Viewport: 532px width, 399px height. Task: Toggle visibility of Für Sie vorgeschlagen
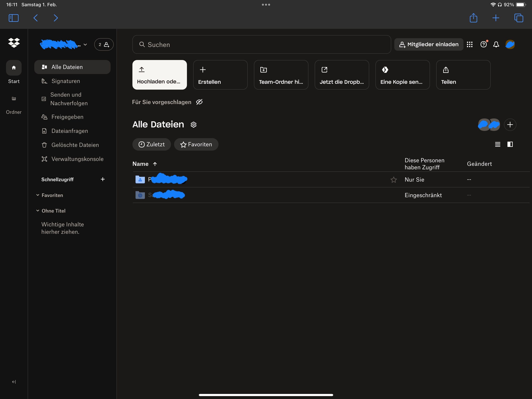point(199,102)
